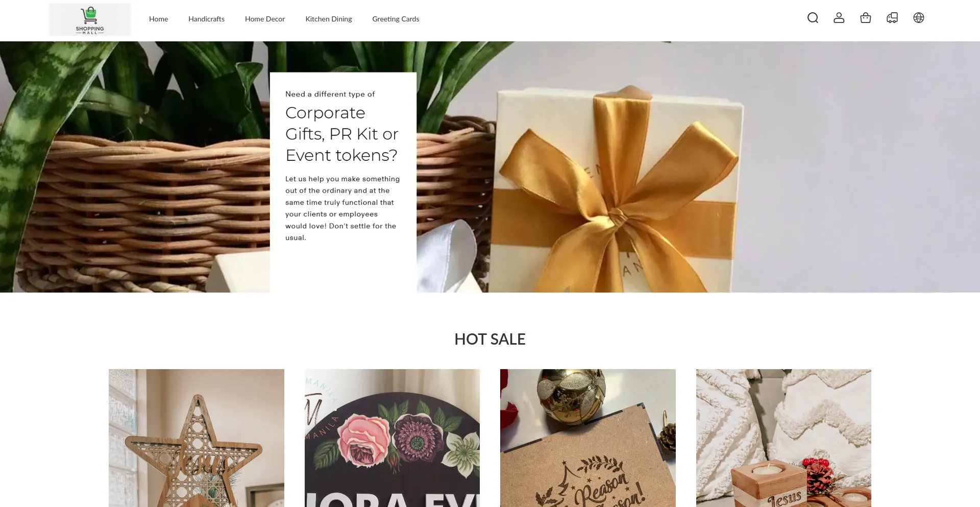The width and height of the screenshot is (980, 507).
Task: Open the user account icon
Action: (x=839, y=18)
